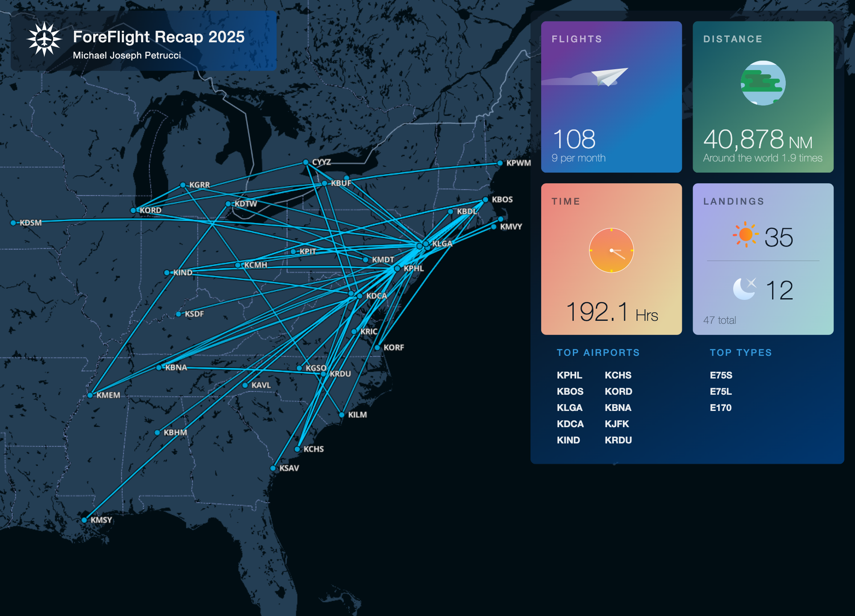The width and height of the screenshot is (855, 616).
Task: Select E75S under Top Types
Action: 721,375
